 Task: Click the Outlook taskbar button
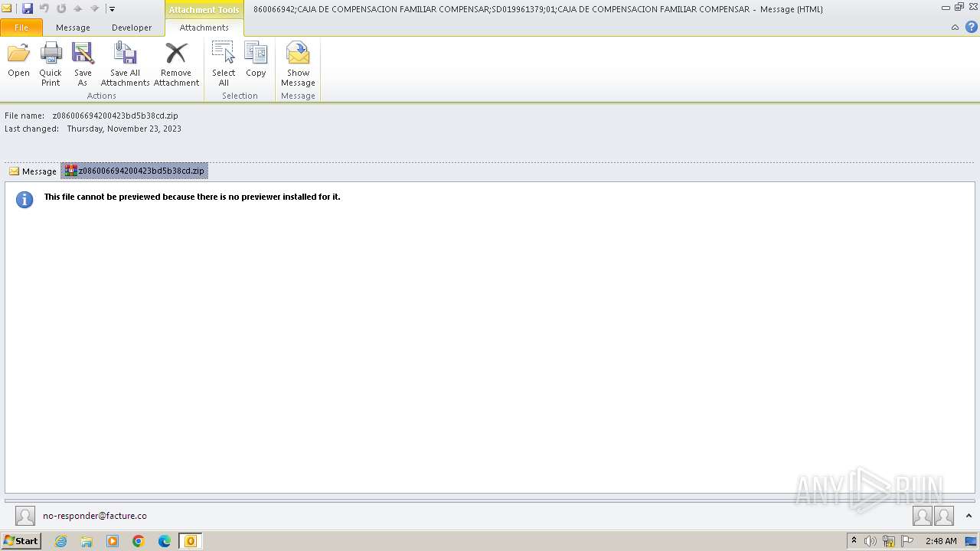tap(191, 541)
